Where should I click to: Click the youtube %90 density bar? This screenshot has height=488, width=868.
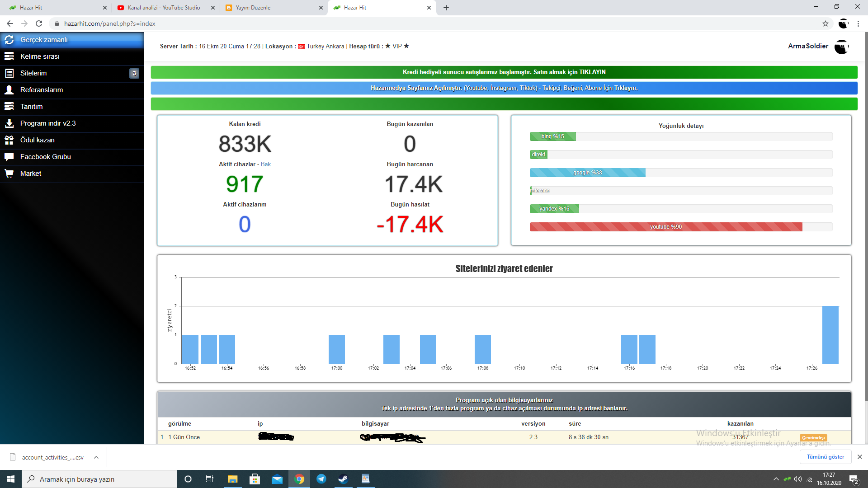tap(665, 227)
